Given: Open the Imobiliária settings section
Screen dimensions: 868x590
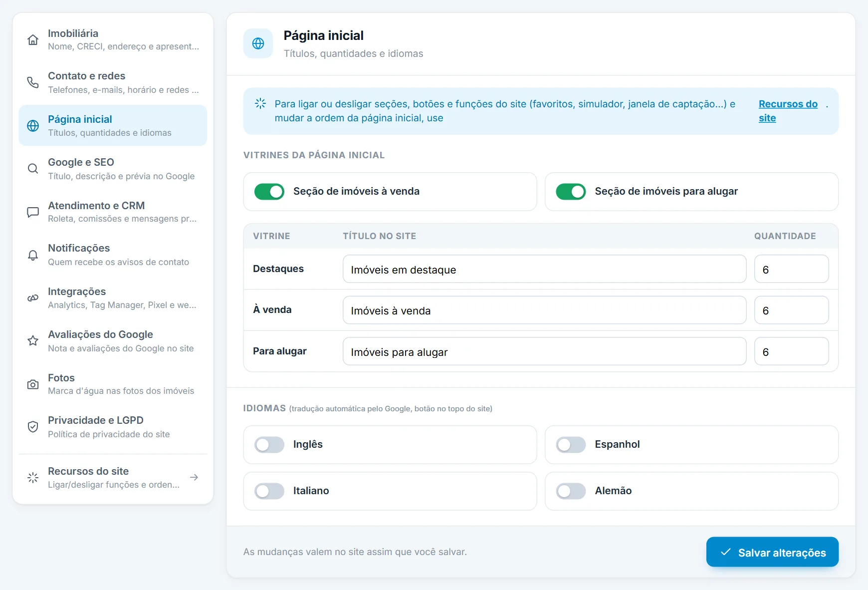Looking at the screenshot, I should point(113,39).
